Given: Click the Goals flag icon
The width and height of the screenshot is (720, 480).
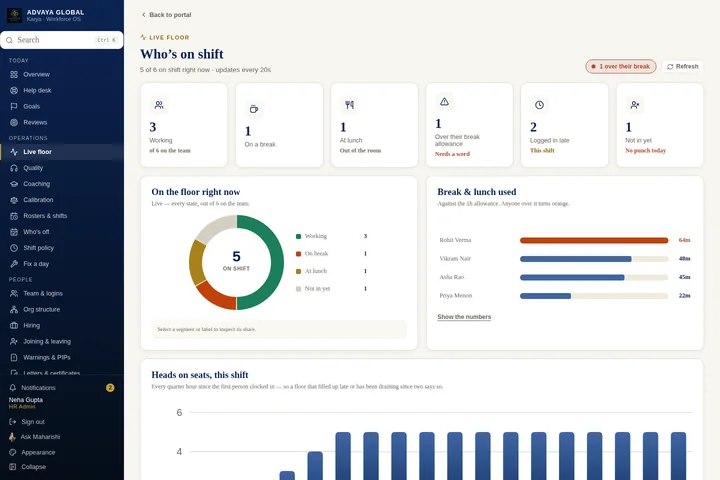Looking at the screenshot, I should click(x=14, y=107).
